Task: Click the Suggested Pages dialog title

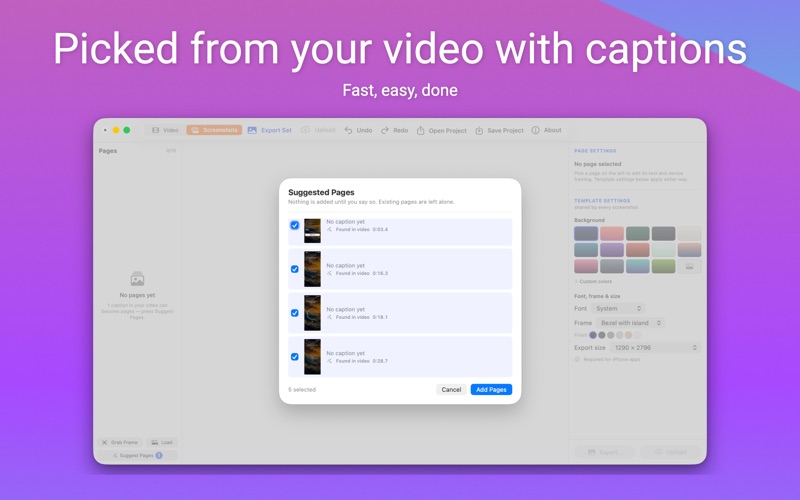Action: click(x=321, y=192)
